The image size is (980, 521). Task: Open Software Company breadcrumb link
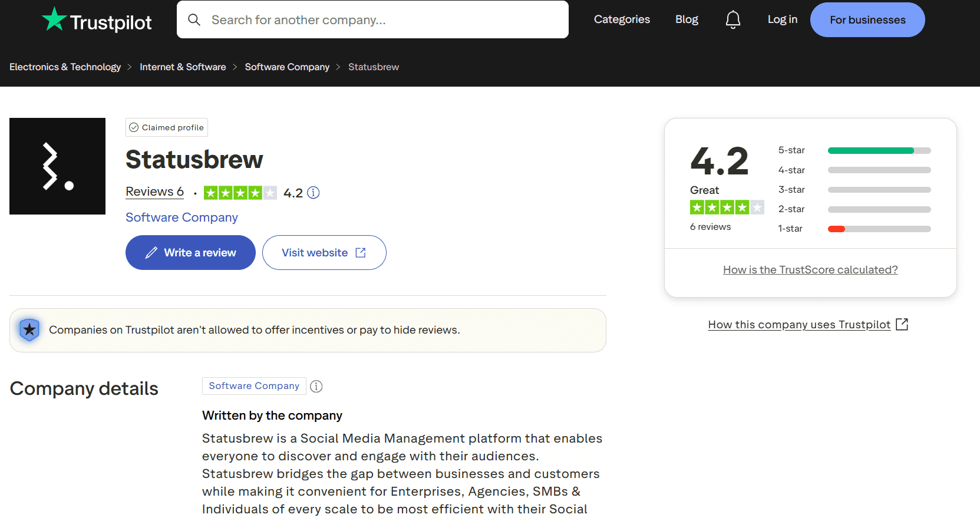pyautogui.click(x=287, y=67)
